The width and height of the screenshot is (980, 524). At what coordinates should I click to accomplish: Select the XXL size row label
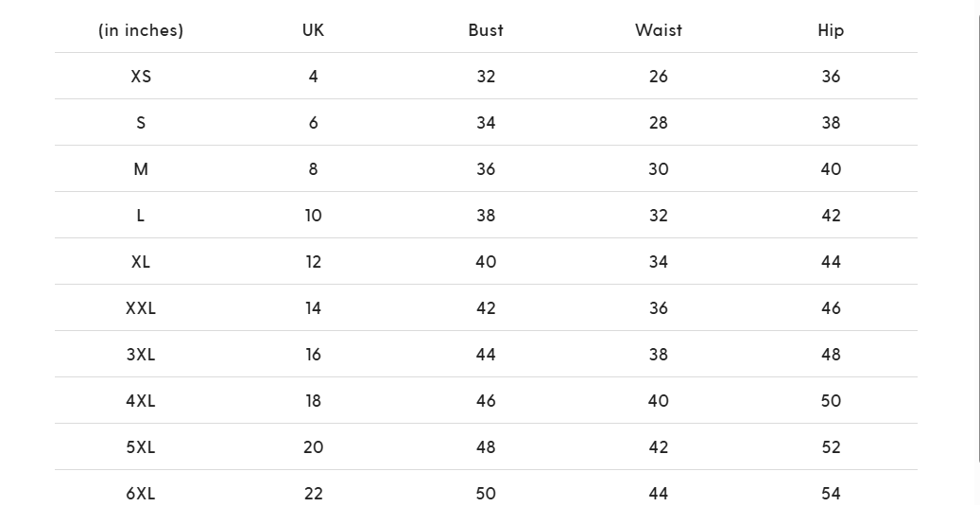click(x=141, y=308)
